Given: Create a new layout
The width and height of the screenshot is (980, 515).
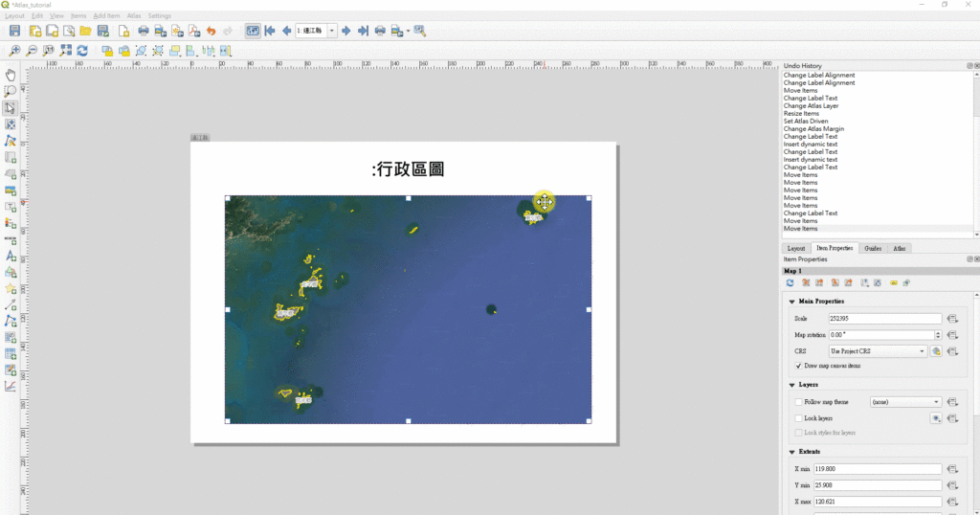Looking at the screenshot, I should tap(35, 31).
